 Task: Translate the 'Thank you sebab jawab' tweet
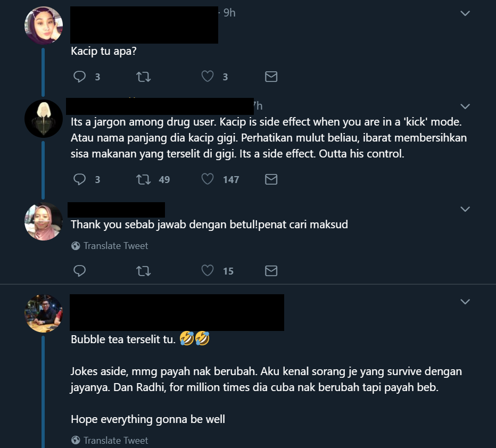click(x=110, y=246)
